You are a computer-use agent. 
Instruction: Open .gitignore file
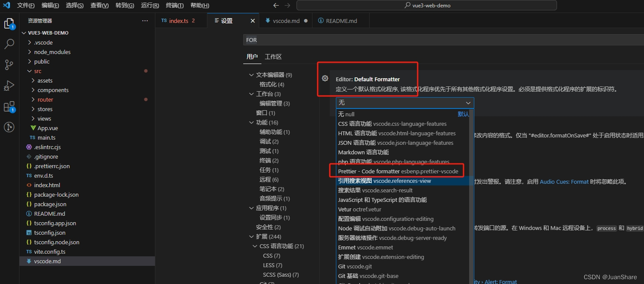pos(46,156)
